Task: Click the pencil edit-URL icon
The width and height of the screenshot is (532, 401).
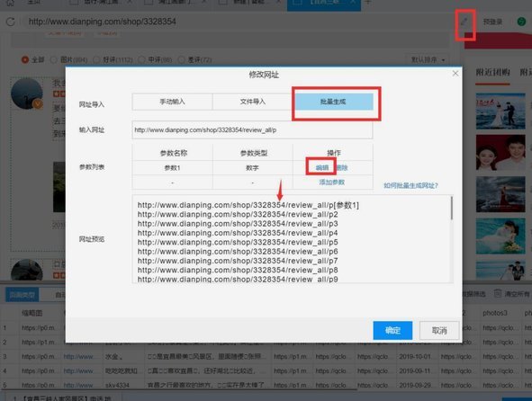Action: pos(464,22)
